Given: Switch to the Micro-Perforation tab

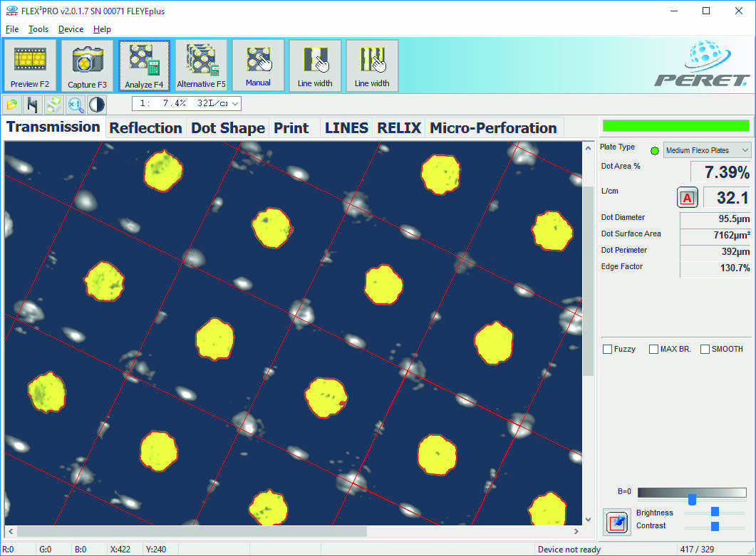Looking at the screenshot, I should pyautogui.click(x=493, y=128).
